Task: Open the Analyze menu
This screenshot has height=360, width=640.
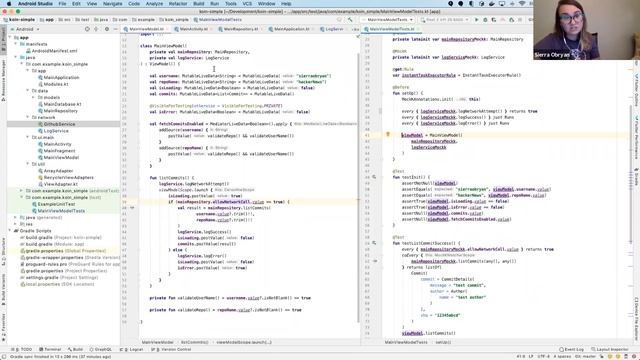Action: [x=154, y=4]
